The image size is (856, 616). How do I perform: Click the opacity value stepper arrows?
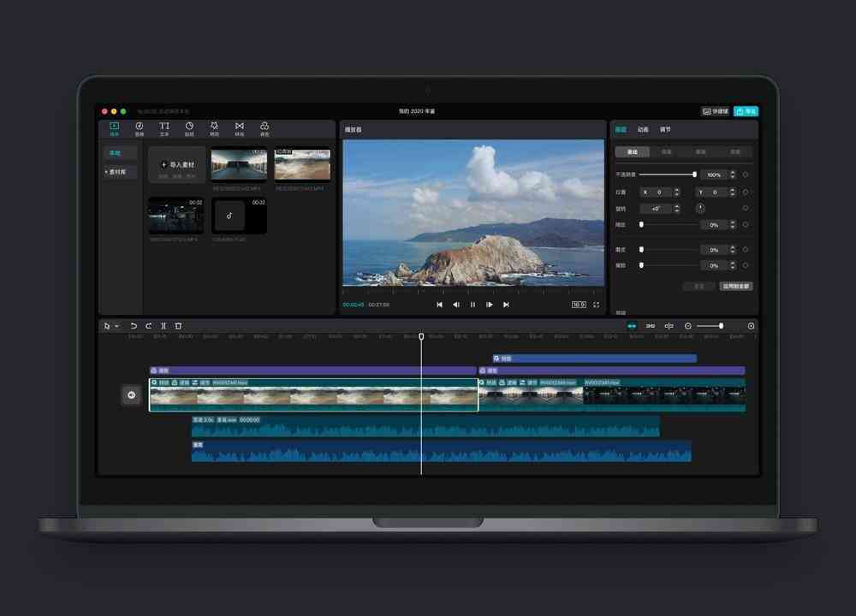[x=733, y=175]
